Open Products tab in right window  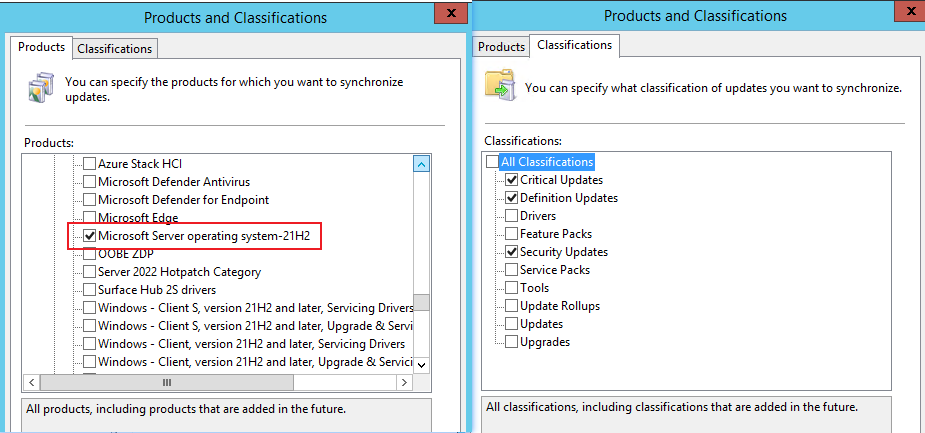tap(501, 47)
